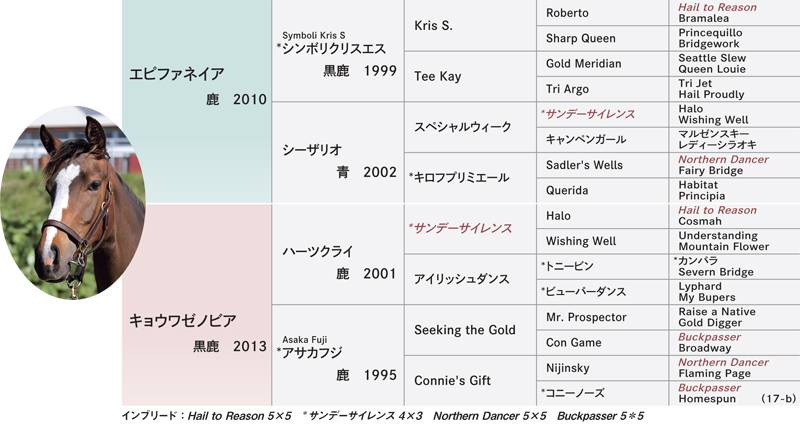Click Seeking the Gold cell
Screen dimensions: 800x425
tap(470, 330)
